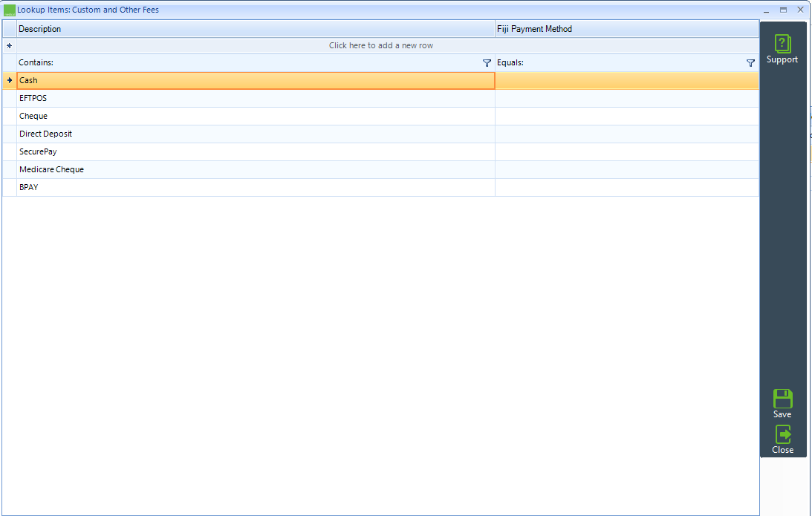This screenshot has height=516, width=812.
Task: Save the lookup item changes
Action: pos(782,404)
